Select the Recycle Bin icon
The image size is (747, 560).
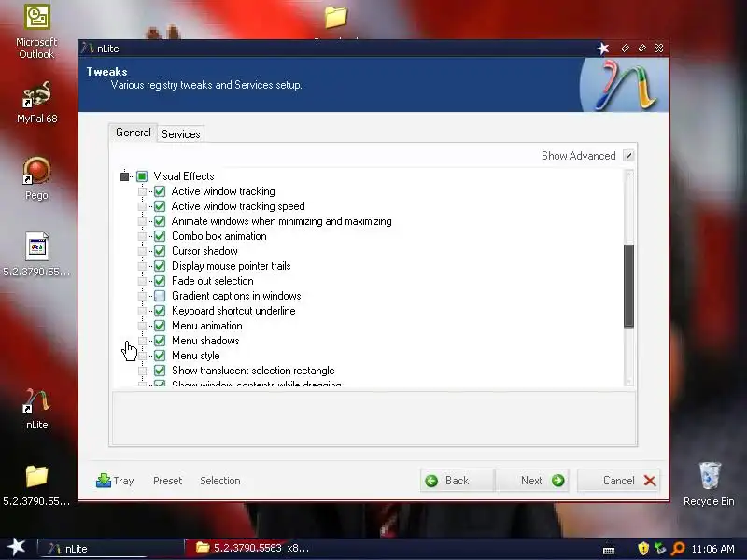(709, 483)
